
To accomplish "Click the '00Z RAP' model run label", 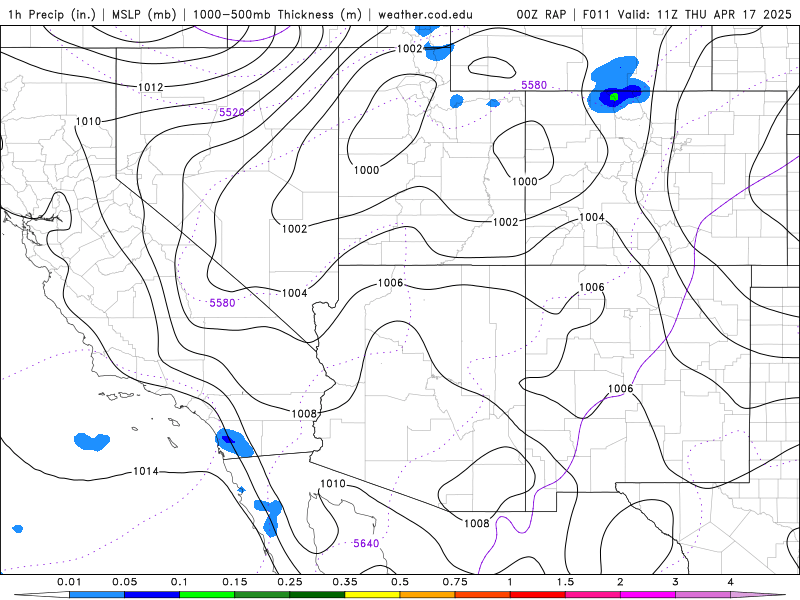I will click(x=541, y=14).
